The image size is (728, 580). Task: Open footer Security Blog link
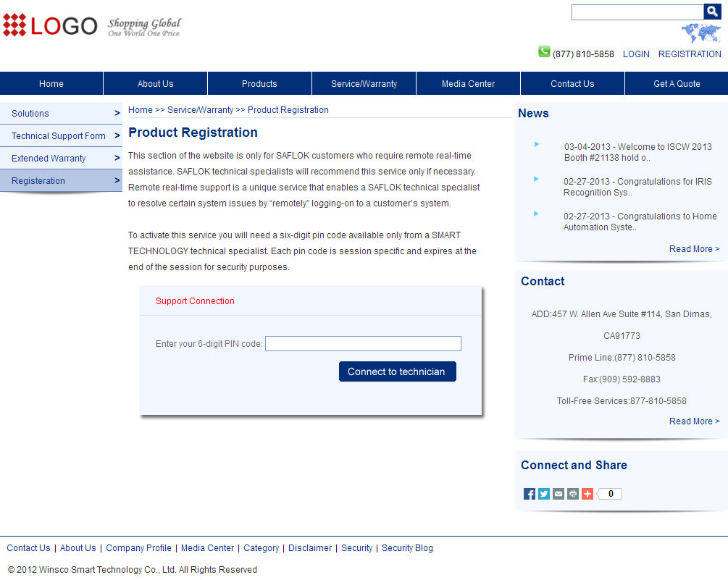point(407,548)
